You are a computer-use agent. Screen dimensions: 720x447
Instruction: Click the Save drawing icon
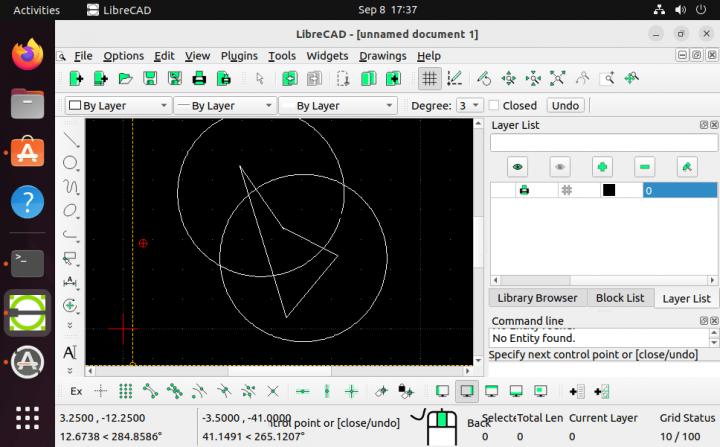point(150,78)
